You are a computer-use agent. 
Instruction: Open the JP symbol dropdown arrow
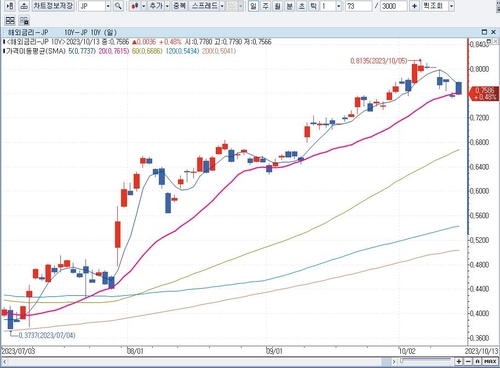tap(108, 6)
